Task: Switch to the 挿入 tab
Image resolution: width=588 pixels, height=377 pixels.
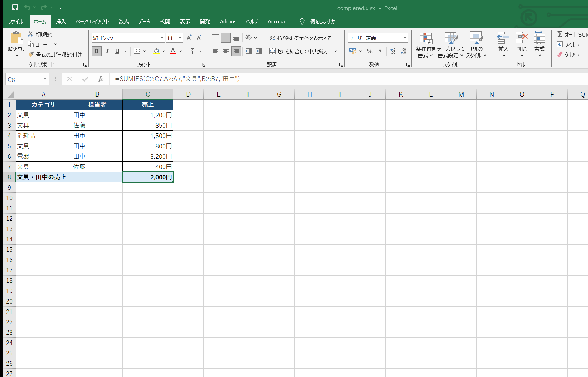Action: pos(61,21)
